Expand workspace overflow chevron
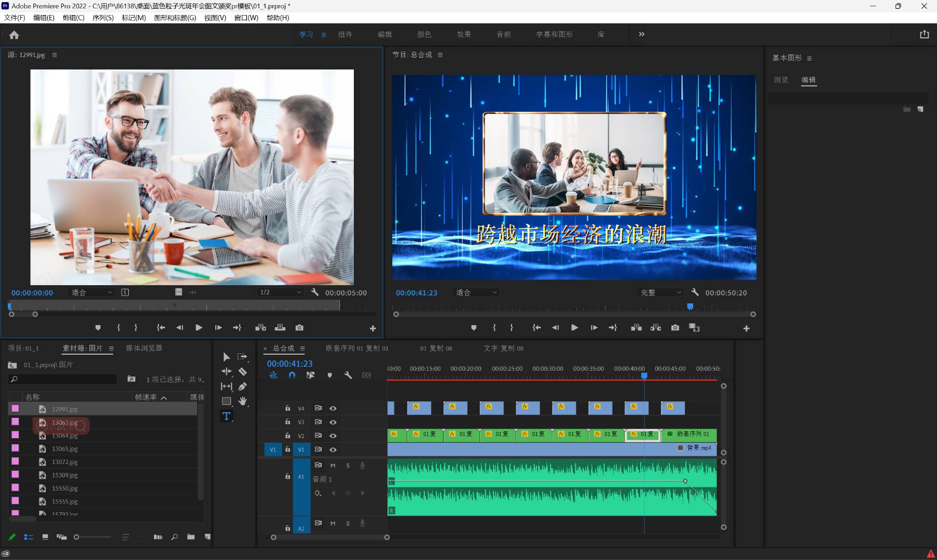Screen dimensions: 937x560 [641, 34]
